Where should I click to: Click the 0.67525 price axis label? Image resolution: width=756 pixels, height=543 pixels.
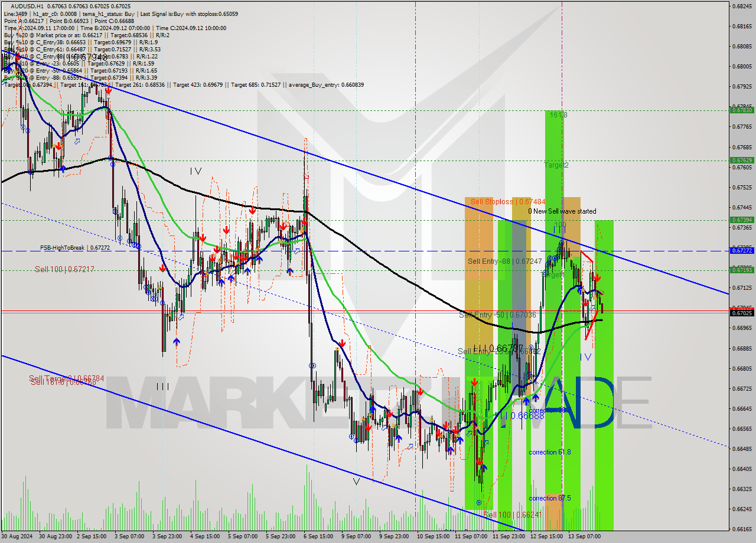pos(742,187)
